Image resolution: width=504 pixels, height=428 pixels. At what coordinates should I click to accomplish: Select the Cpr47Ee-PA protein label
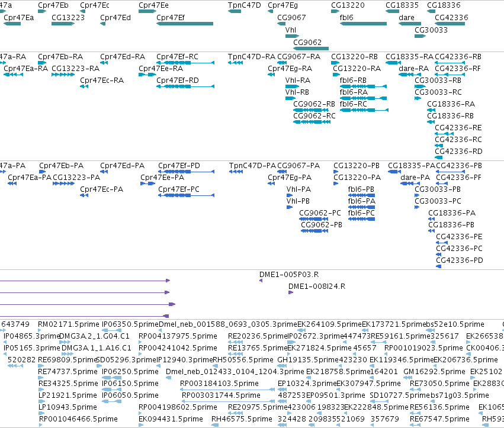162,178
